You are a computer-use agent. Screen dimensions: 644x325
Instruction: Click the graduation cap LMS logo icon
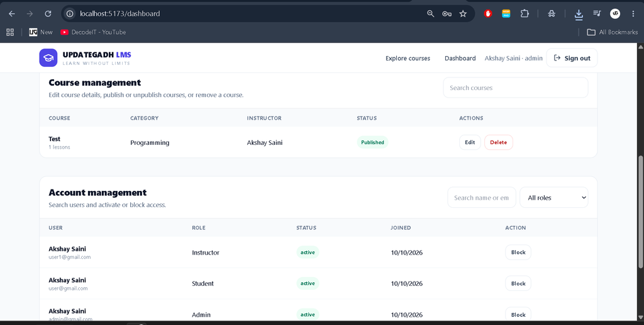tap(48, 57)
